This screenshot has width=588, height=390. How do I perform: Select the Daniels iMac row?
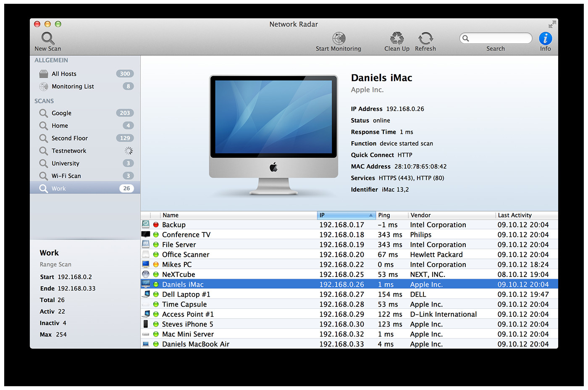[349, 285]
